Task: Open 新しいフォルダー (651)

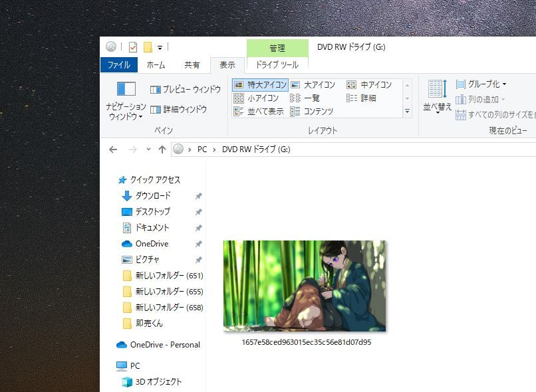Action: click(163, 276)
